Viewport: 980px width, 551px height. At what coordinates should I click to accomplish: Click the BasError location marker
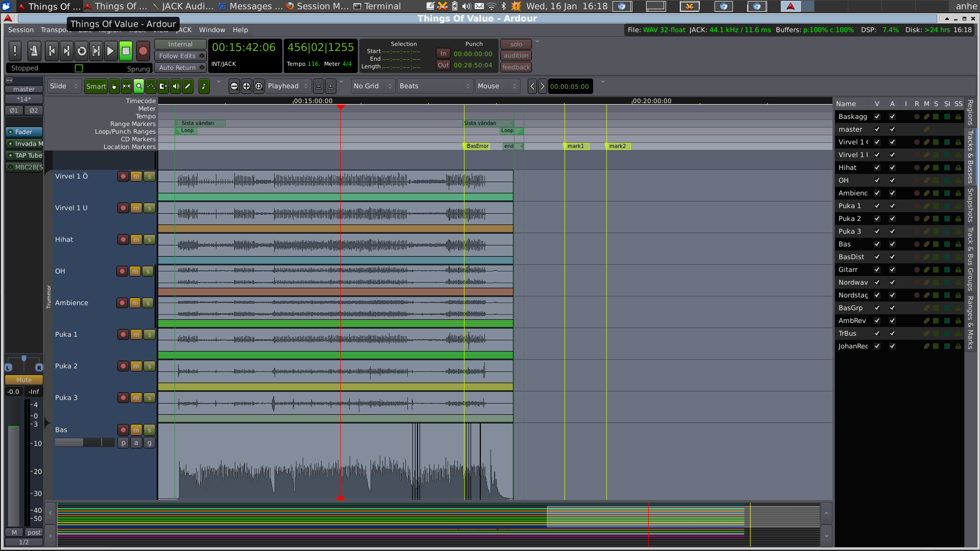(477, 146)
